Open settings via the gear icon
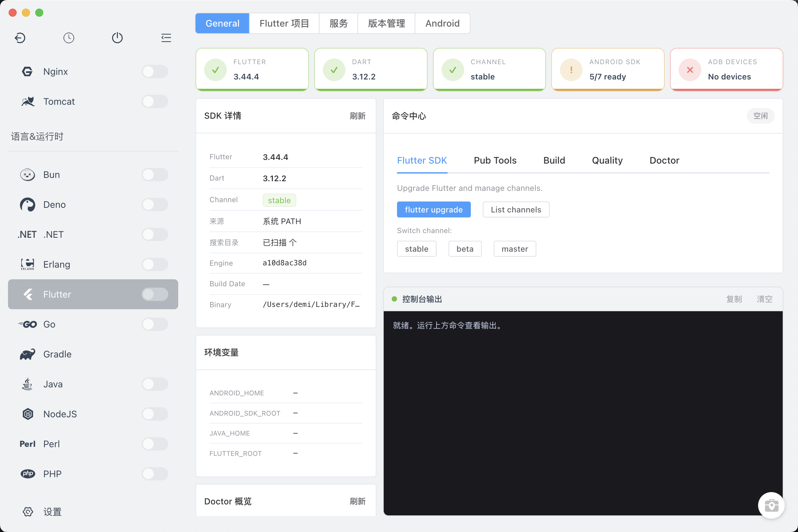Image resolution: width=798 pixels, height=532 pixels. click(x=28, y=512)
